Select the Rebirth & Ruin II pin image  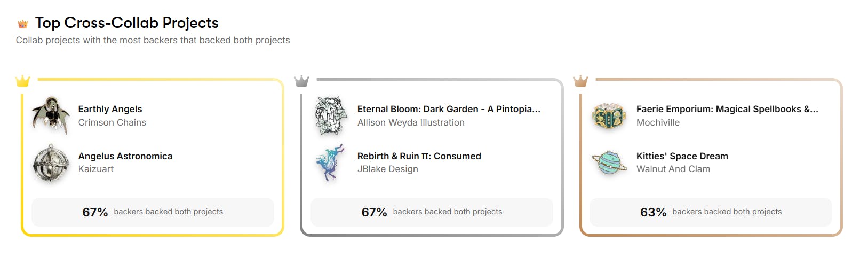pos(330,163)
